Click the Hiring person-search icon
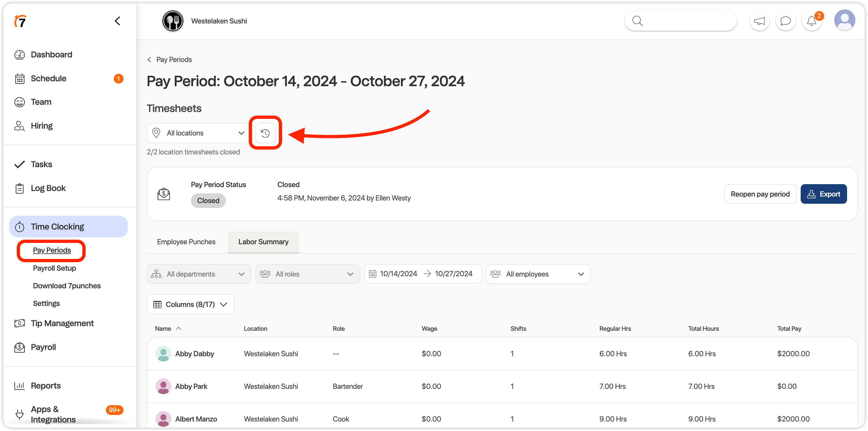The image size is (868, 431). click(x=20, y=126)
